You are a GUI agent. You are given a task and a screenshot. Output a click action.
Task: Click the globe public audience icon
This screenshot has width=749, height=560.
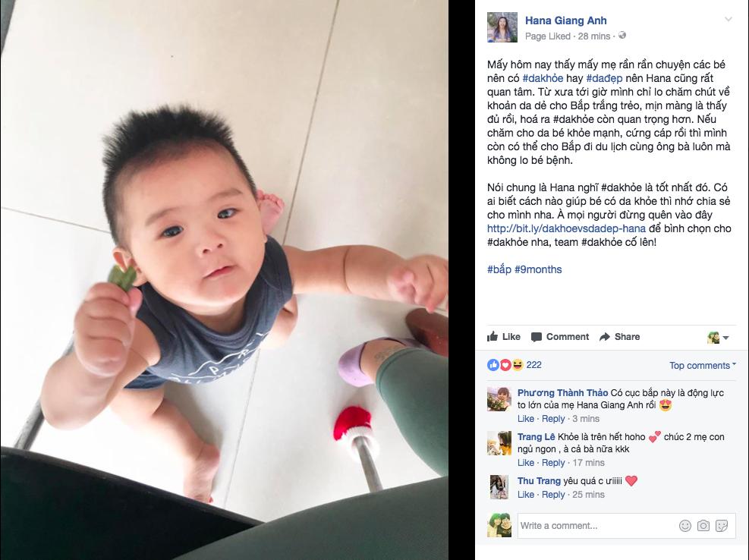coord(622,36)
